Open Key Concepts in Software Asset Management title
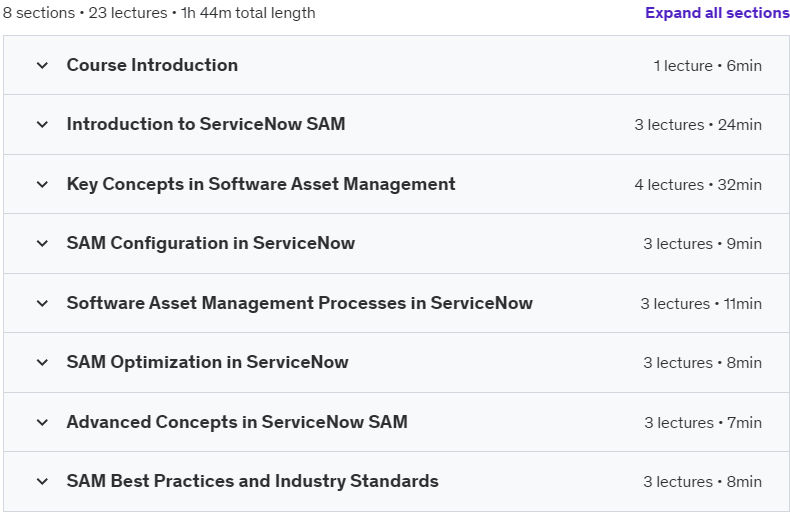Image resolution: width=790 pixels, height=514 pixels. [x=261, y=184]
